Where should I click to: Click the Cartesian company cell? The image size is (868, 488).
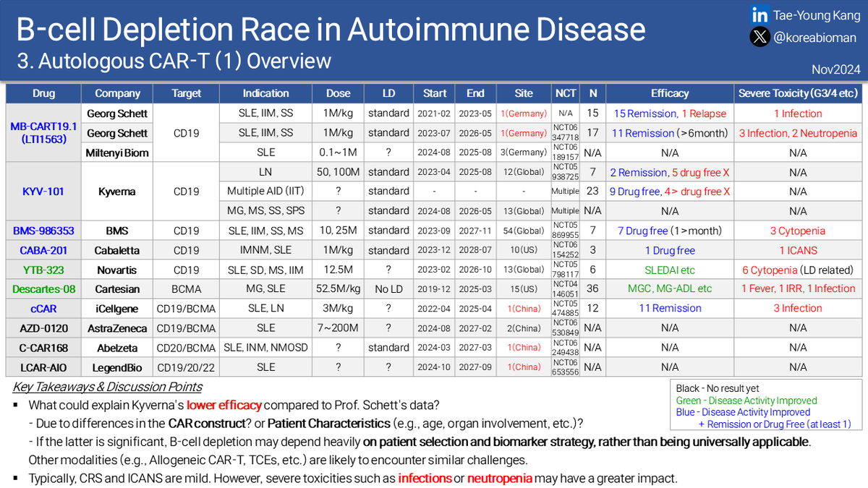[116, 289]
